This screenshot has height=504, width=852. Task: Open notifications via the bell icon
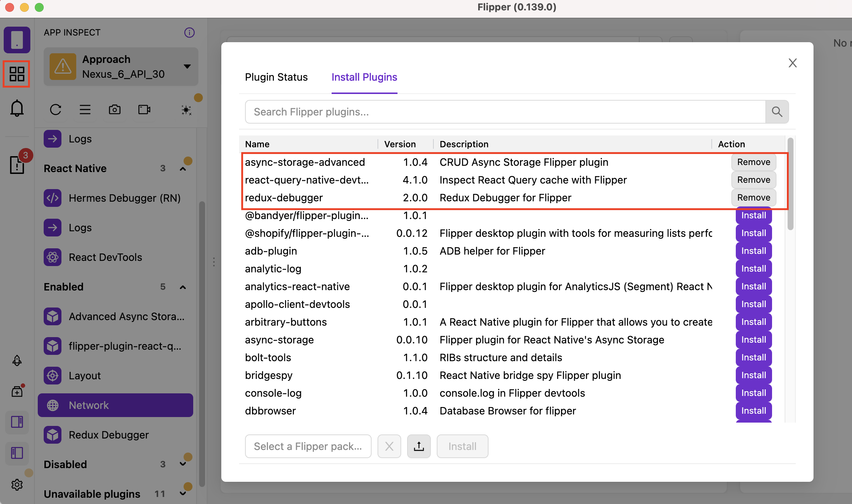pyautogui.click(x=17, y=108)
